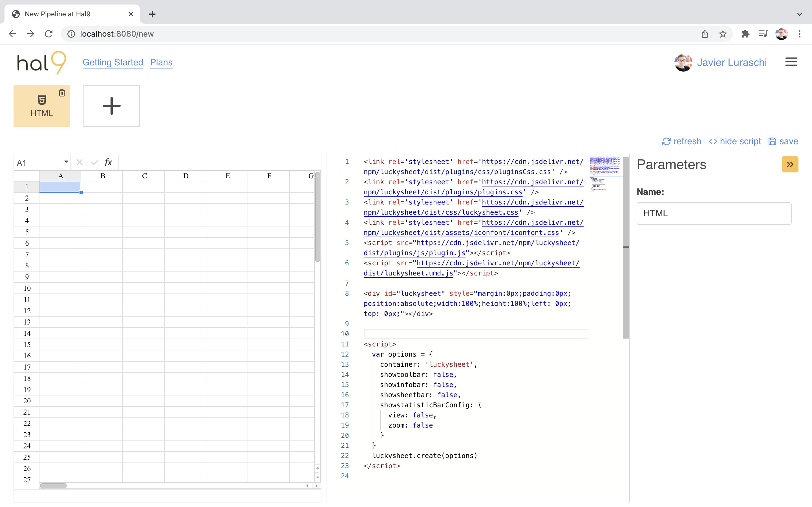Image resolution: width=812 pixels, height=507 pixels.
Task: Add a new pipeline step with plus
Action: tap(111, 106)
